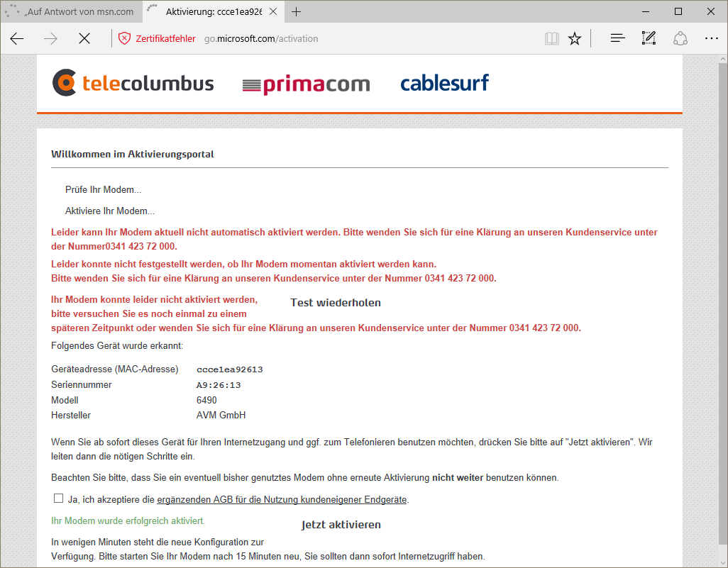Open the reading view book icon
The width and height of the screenshot is (728, 568).
[552, 39]
